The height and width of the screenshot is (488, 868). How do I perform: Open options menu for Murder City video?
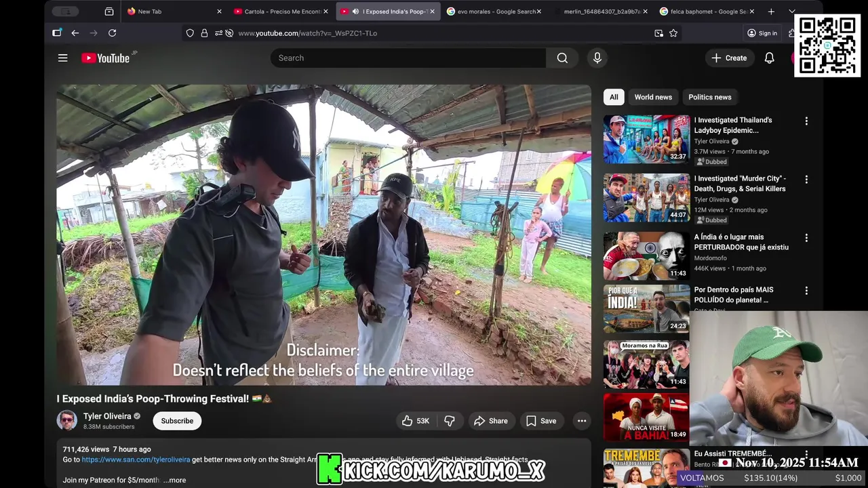pos(806,180)
